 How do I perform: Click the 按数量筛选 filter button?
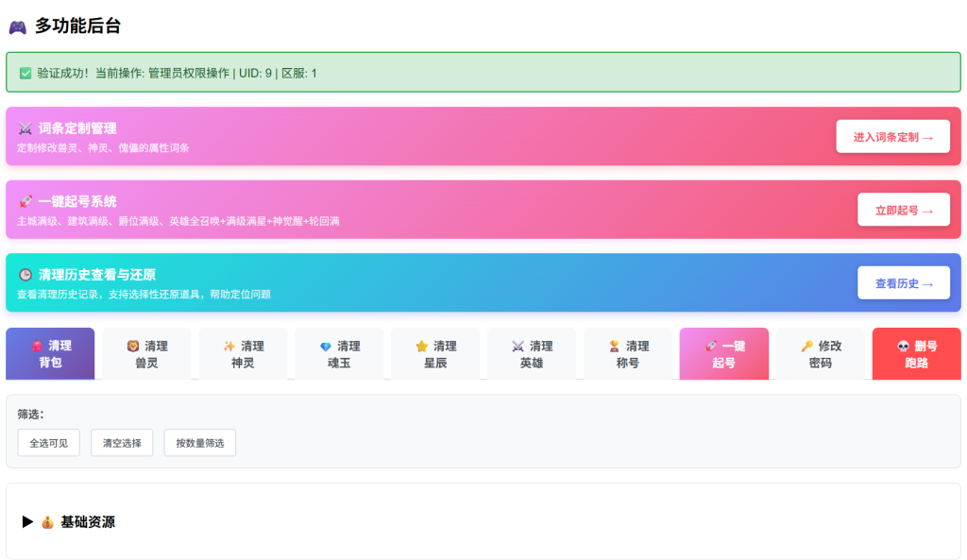click(x=200, y=443)
